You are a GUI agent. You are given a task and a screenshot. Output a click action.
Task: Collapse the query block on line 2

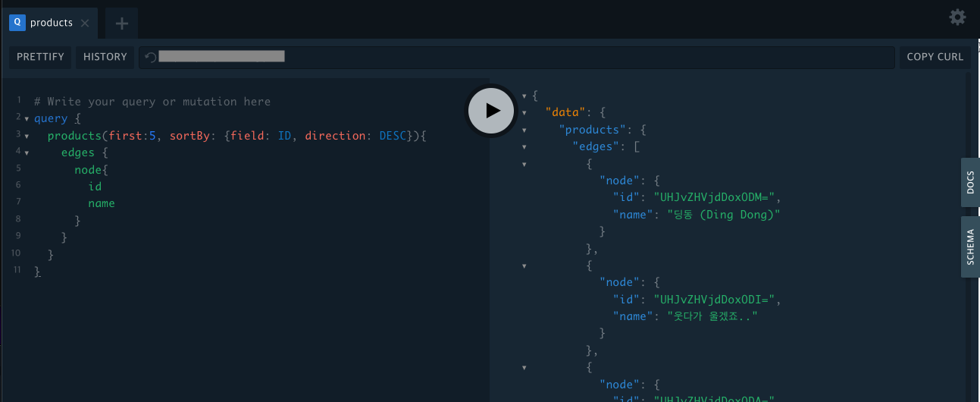pyautogui.click(x=27, y=119)
